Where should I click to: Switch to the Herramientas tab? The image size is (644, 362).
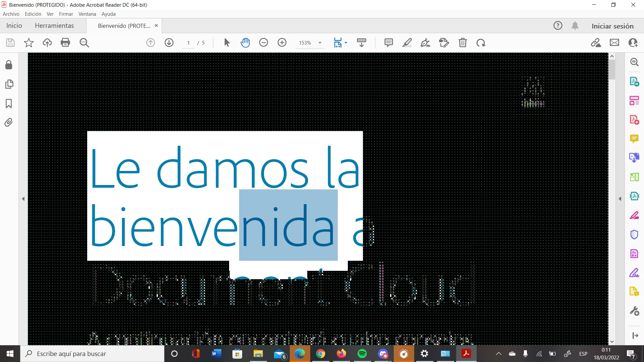coord(54,26)
